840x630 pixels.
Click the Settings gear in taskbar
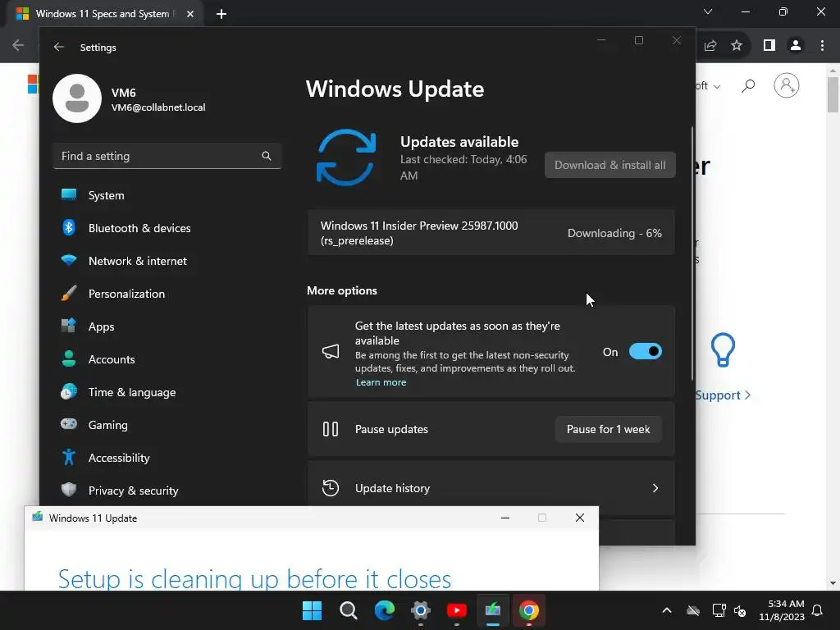coord(421,610)
